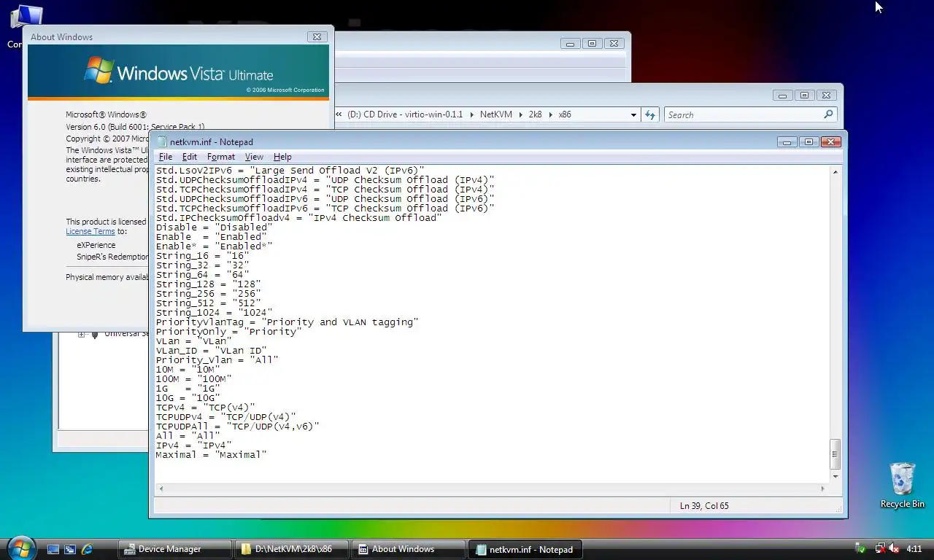Screen dimensions: 934x560
Task: Click the search magnifier icon in Explorer
Action: [828, 114]
